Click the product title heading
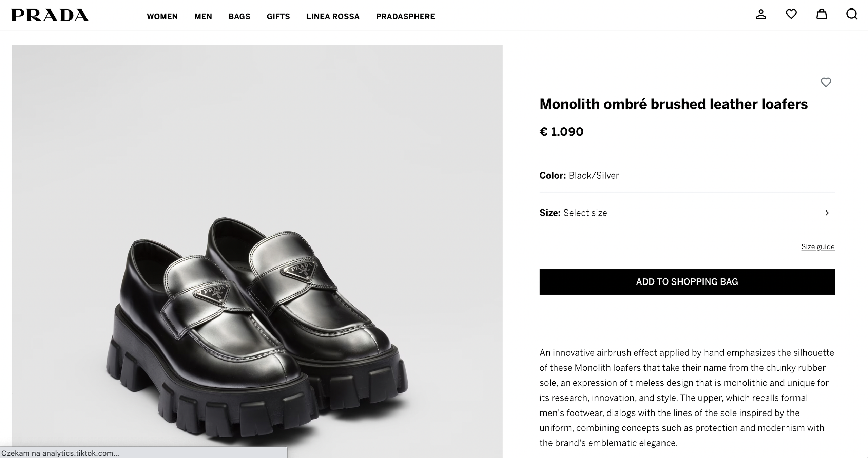The height and width of the screenshot is (458, 868). tap(673, 104)
